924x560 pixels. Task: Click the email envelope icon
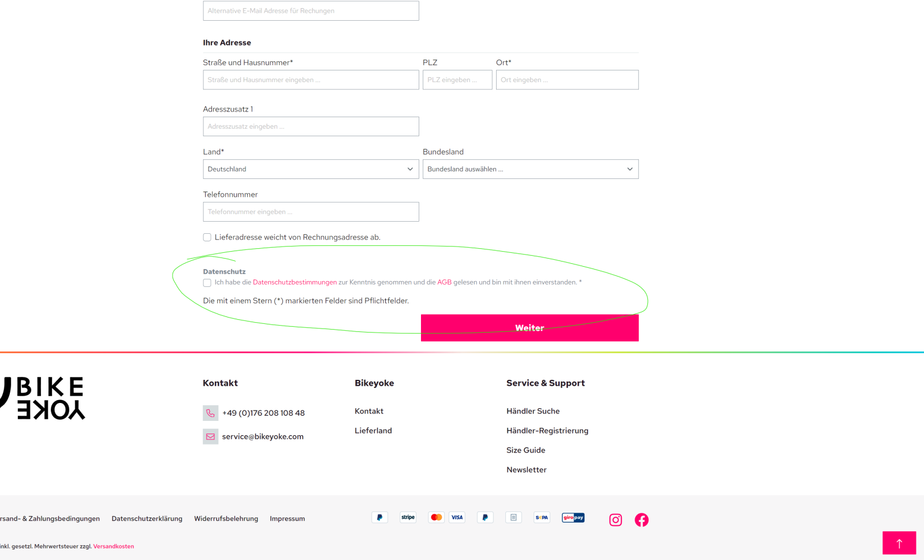[x=210, y=436]
